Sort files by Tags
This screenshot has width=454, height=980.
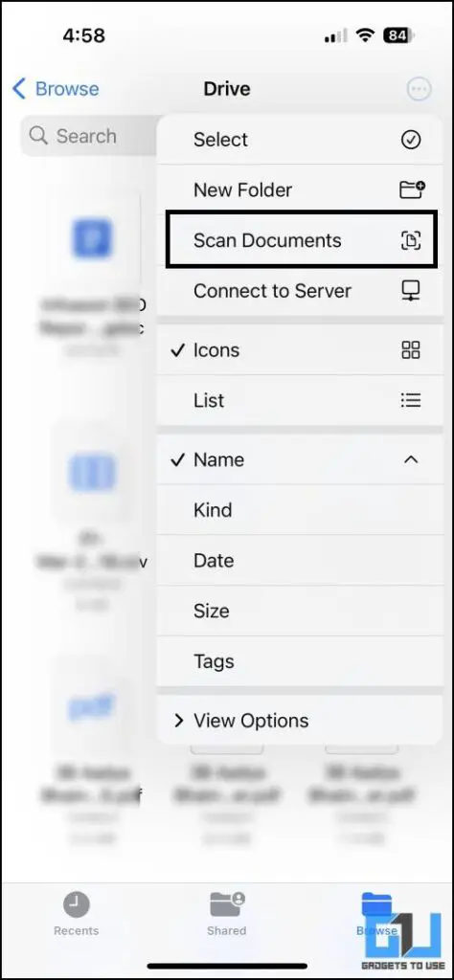[x=300, y=661]
